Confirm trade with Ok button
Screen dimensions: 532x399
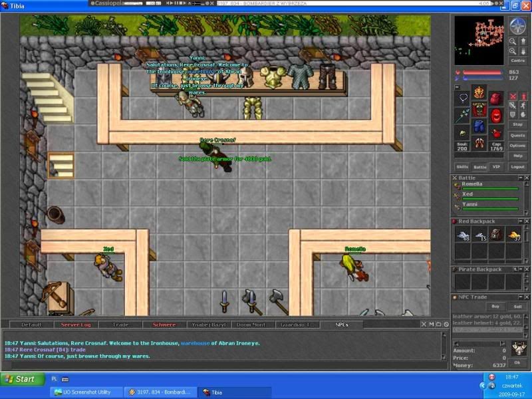tap(517, 362)
